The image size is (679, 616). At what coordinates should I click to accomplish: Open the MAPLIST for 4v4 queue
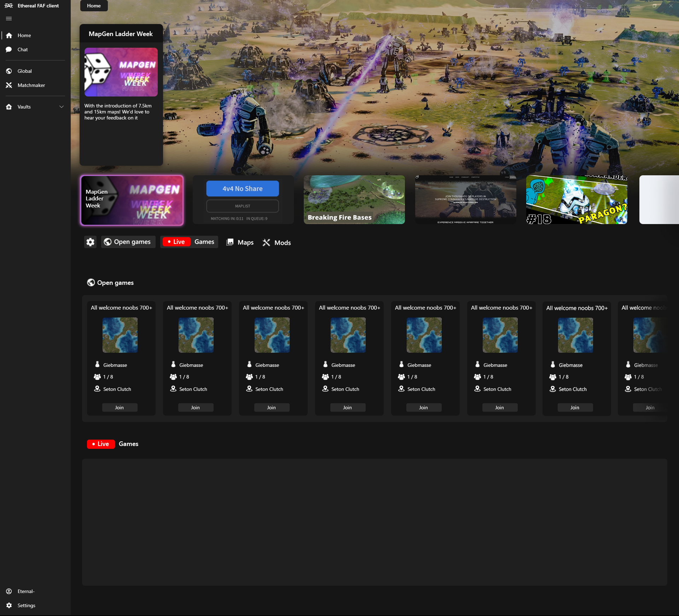(243, 206)
